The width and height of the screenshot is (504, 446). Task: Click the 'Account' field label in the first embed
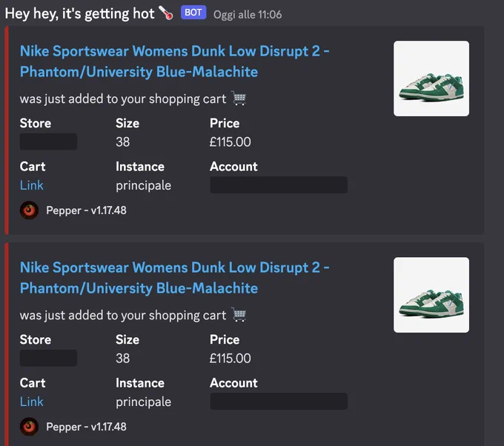233,167
